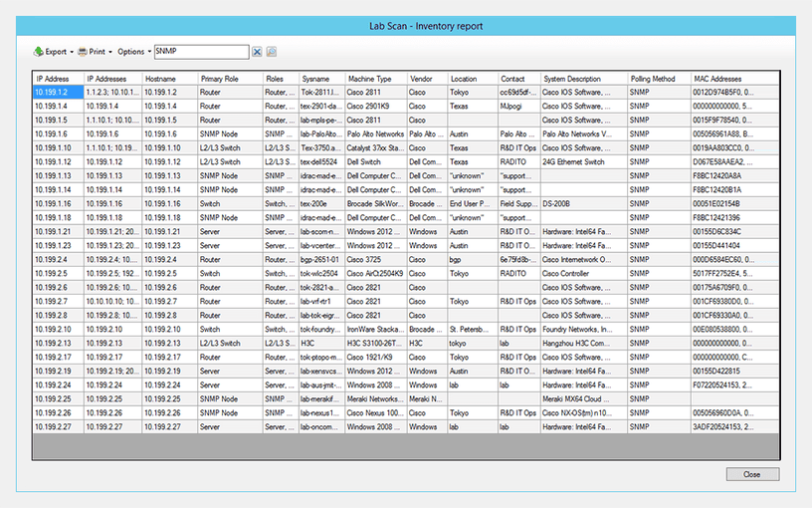This screenshot has height=508, width=812.
Task: Select the 10.199.1.21 IP Address cell
Action: point(59,232)
